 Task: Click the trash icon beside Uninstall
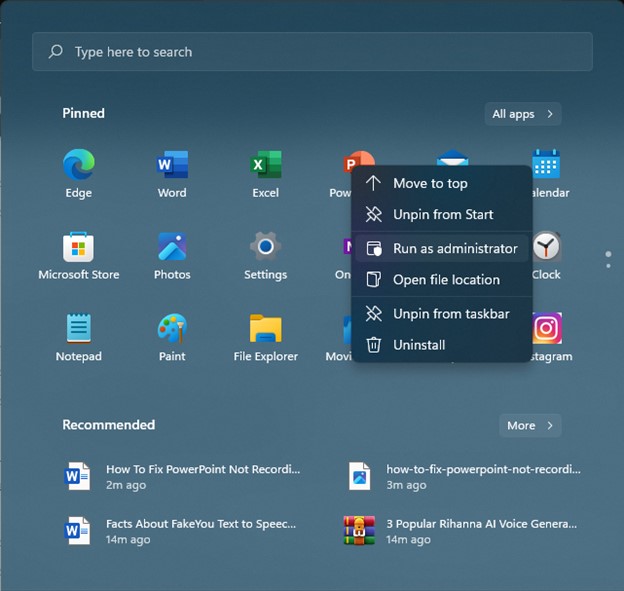(373, 345)
